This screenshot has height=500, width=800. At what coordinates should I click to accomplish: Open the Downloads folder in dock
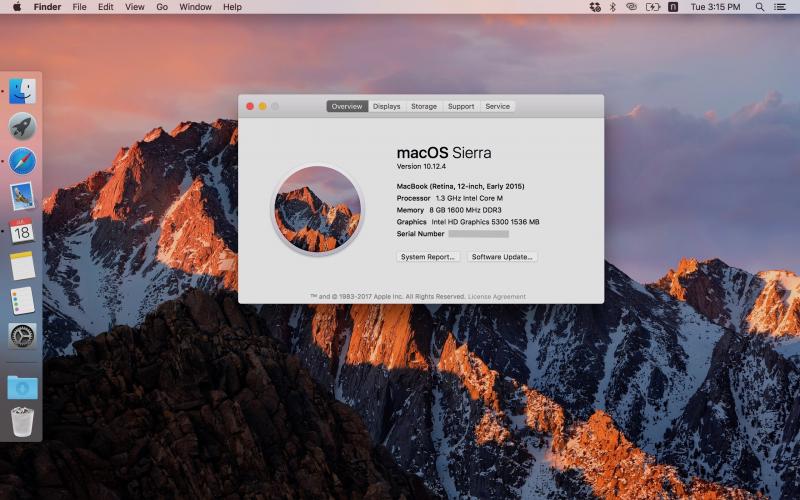coord(22,387)
